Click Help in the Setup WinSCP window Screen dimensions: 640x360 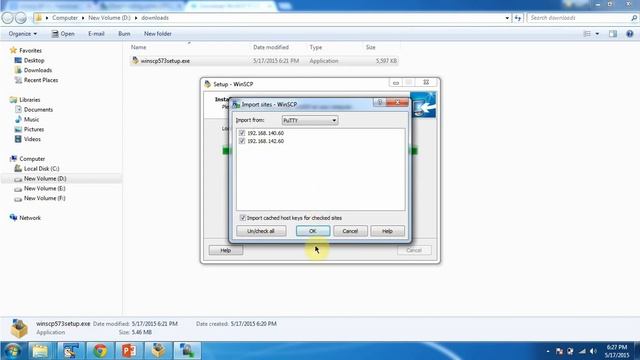pos(226,250)
